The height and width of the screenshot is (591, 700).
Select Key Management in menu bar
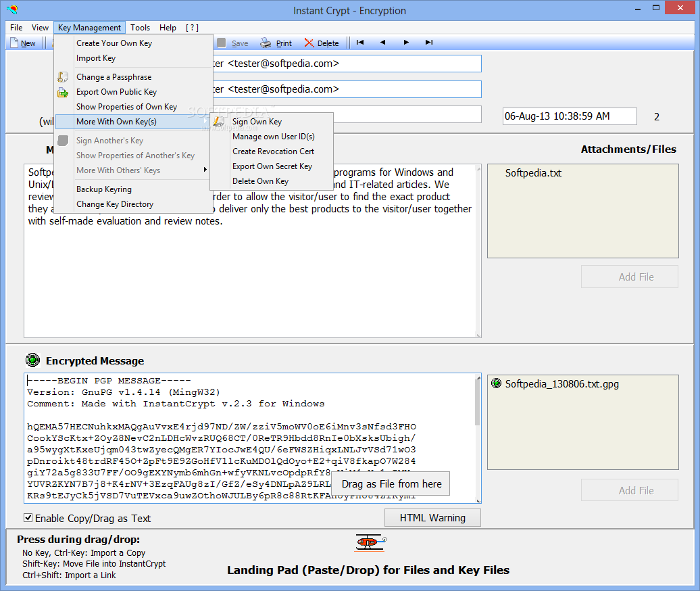pyautogui.click(x=89, y=28)
